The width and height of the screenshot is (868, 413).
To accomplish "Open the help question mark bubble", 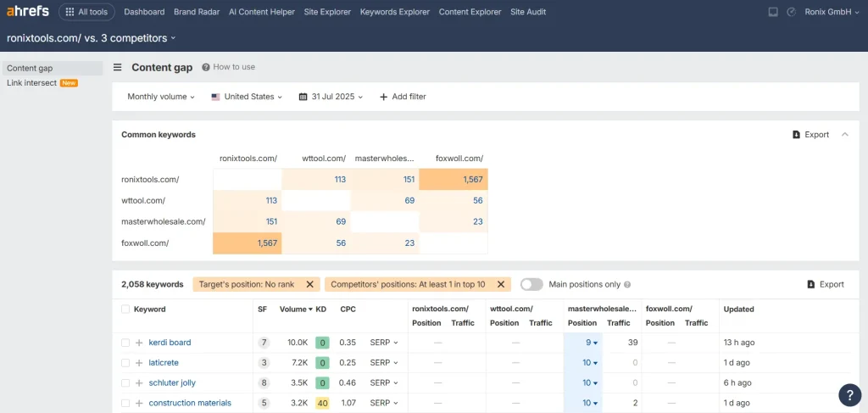I will click(x=849, y=395).
